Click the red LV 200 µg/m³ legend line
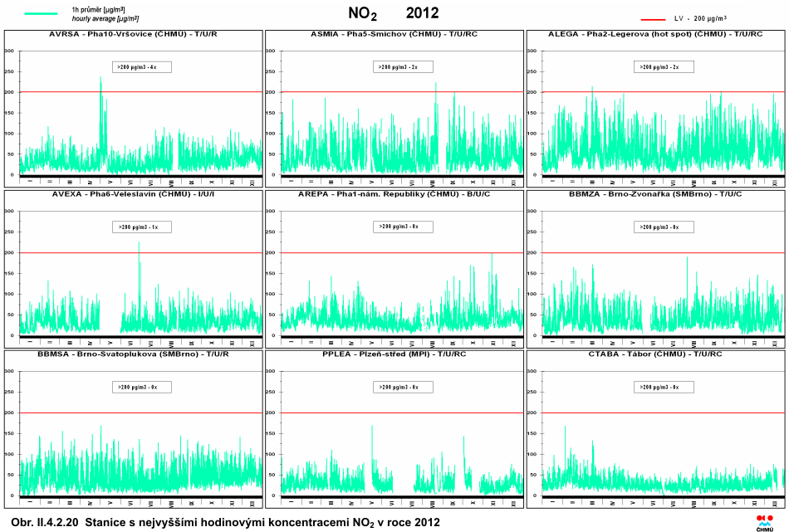This screenshot has width=789, height=532. pyautogui.click(x=654, y=18)
